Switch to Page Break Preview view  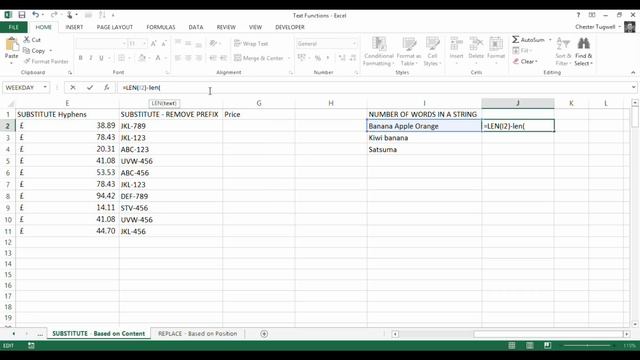[x=547, y=346]
